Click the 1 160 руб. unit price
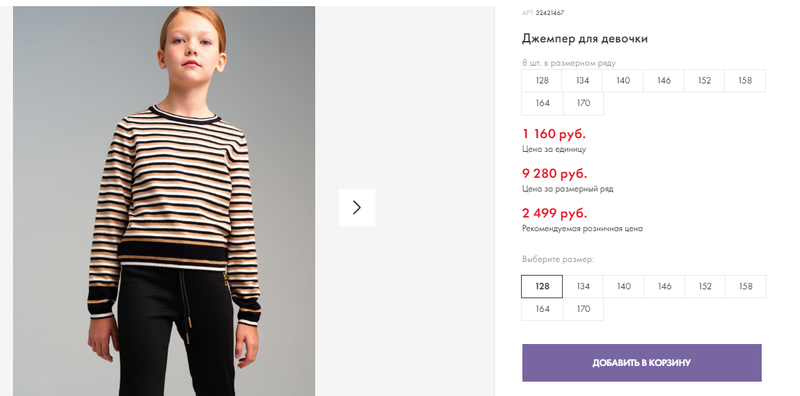Screen dimensions: 800x396 click(554, 134)
